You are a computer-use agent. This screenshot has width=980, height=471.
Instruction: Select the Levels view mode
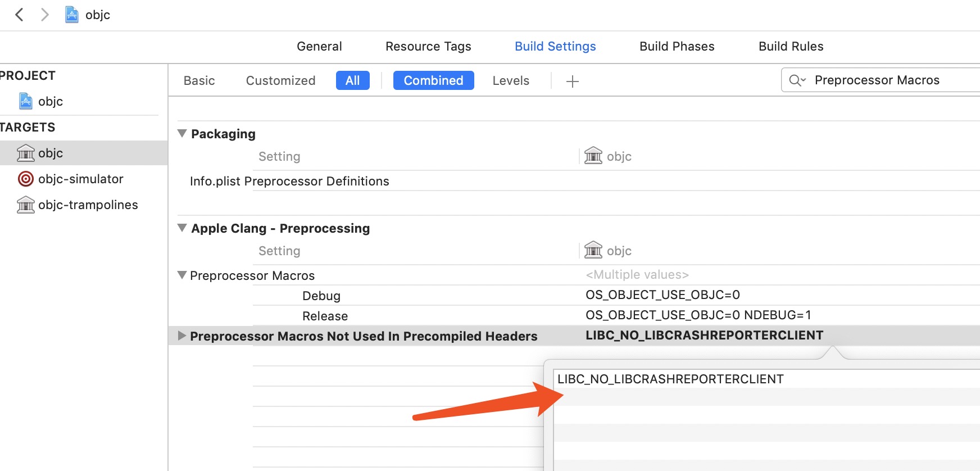[511, 80]
